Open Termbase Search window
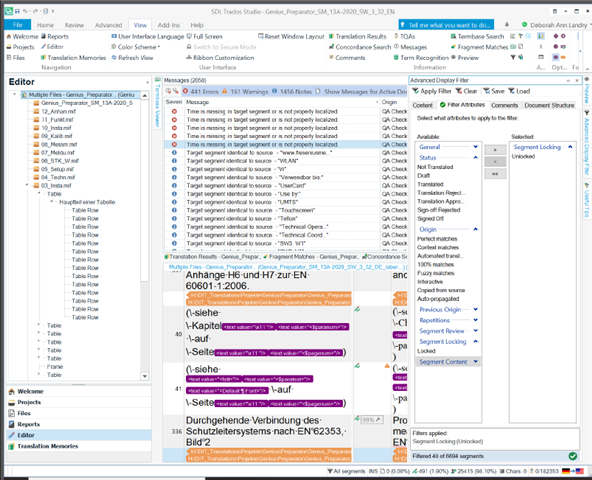The height and width of the screenshot is (480, 592). point(478,37)
